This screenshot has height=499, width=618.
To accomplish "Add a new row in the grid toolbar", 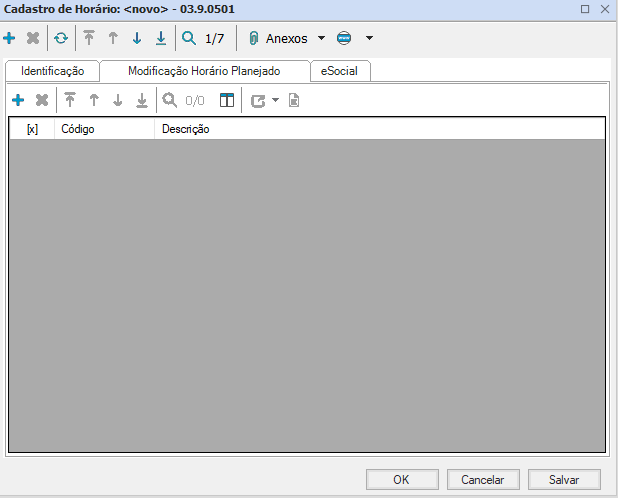I will click(x=18, y=100).
